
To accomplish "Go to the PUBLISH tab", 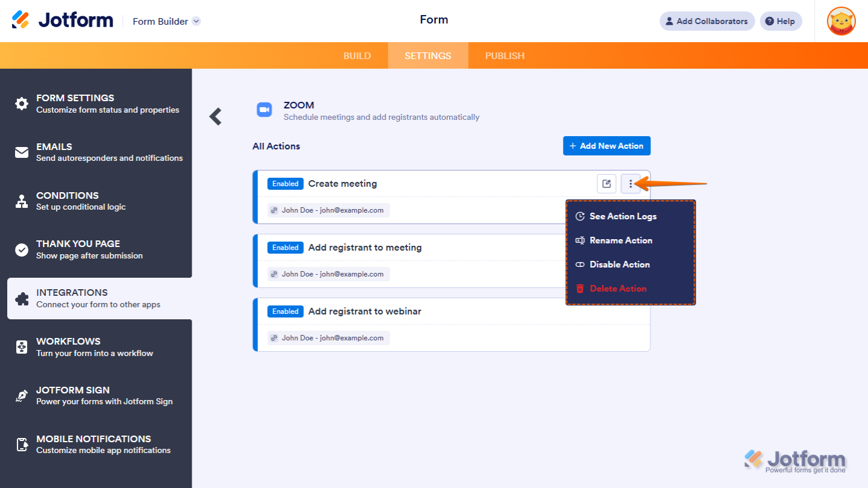I will 505,55.
